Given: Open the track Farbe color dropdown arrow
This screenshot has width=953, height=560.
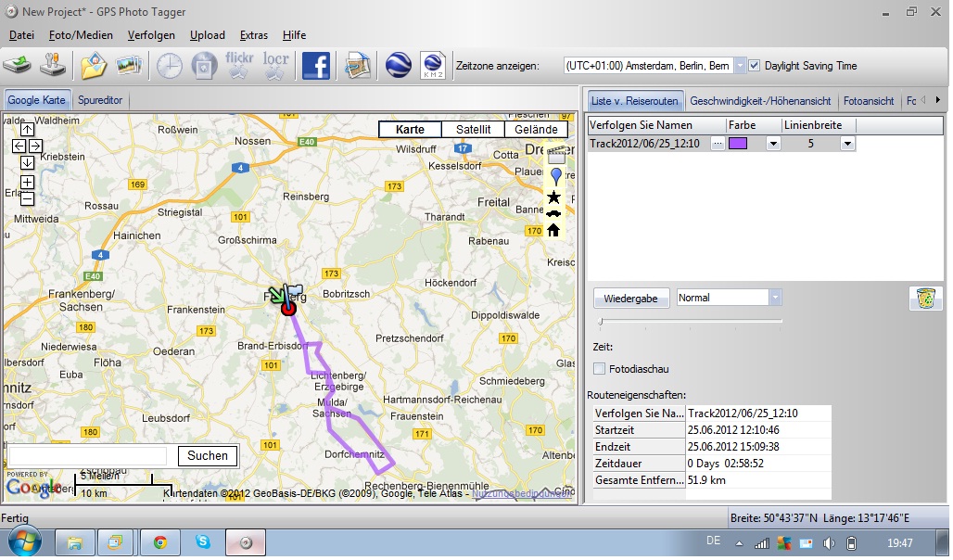Looking at the screenshot, I should point(773,144).
